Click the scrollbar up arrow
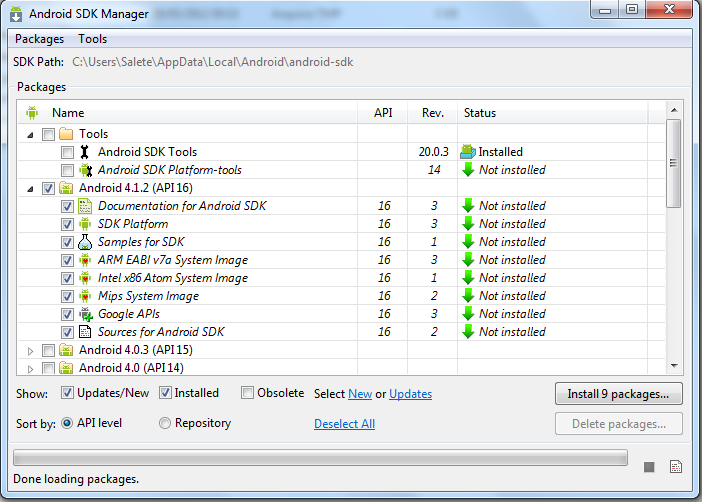 click(x=674, y=110)
